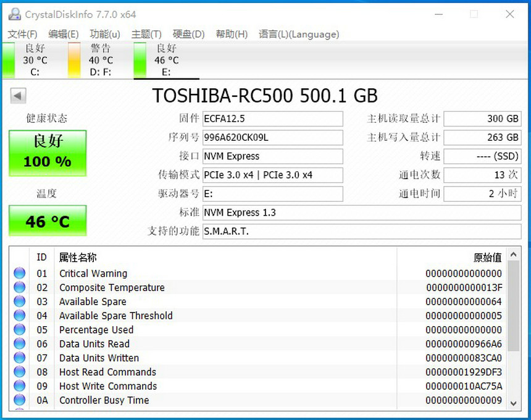The height and width of the screenshot is (420, 531).
Task: Click the blue indicator next to Composite Temperature
Action: tap(19, 287)
